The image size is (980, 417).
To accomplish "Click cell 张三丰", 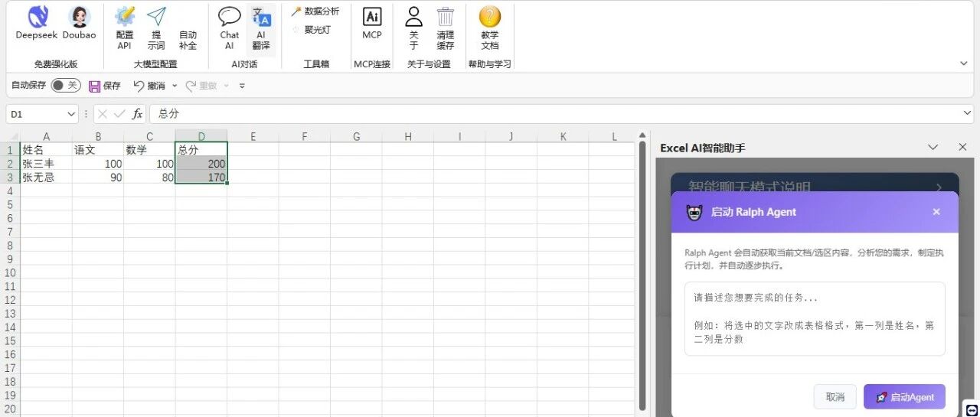I will (x=46, y=164).
